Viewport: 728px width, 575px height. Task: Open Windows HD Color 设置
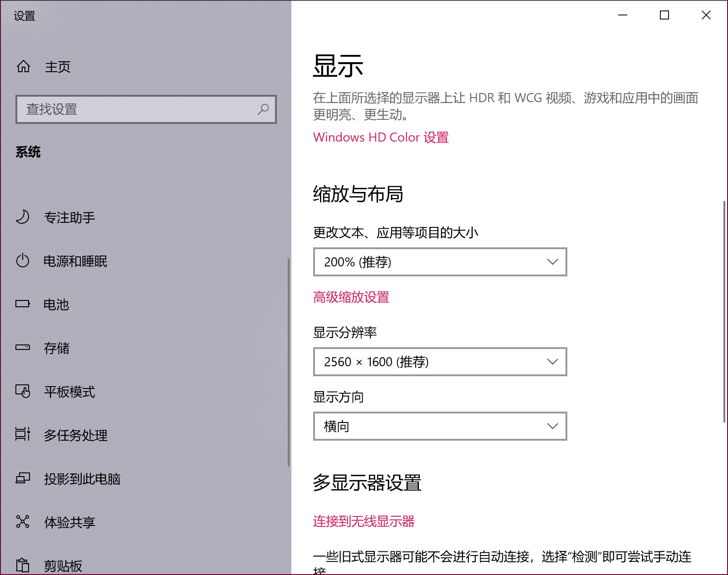[380, 137]
